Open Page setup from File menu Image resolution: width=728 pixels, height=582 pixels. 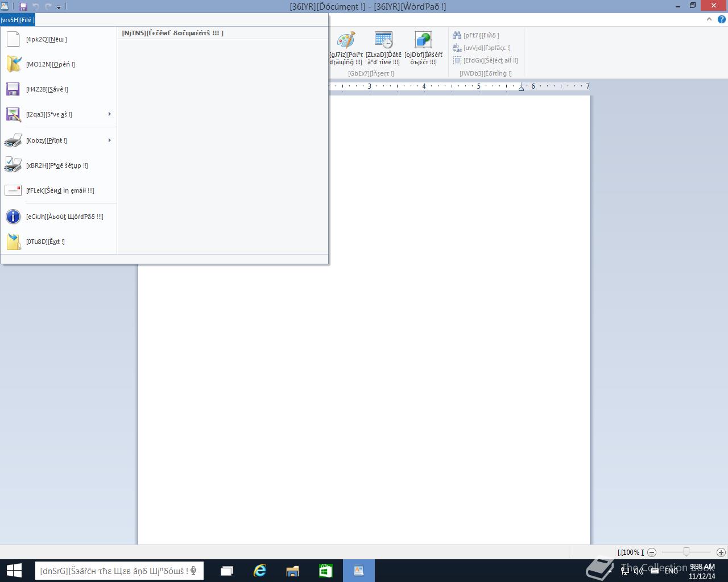pyautogui.click(x=59, y=165)
